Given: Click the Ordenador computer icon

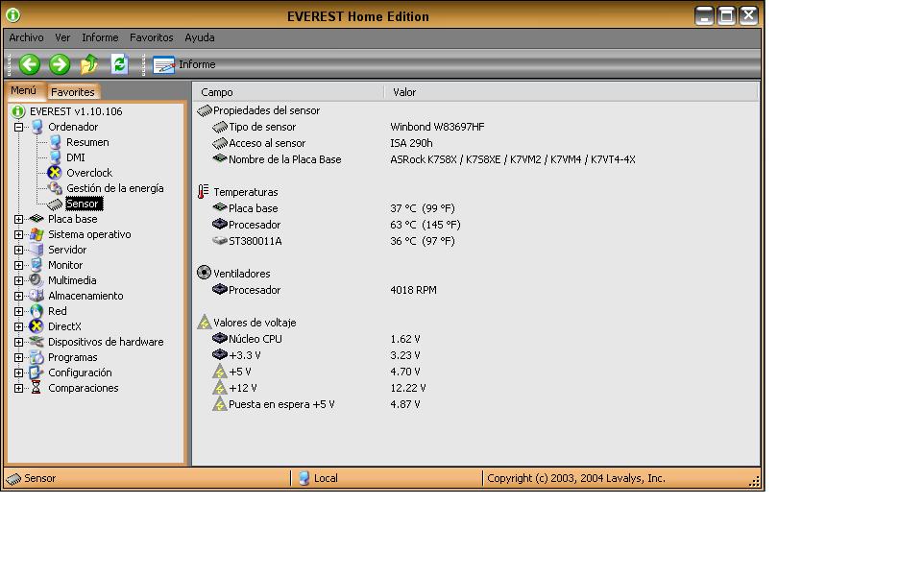Looking at the screenshot, I should coord(37,127).
